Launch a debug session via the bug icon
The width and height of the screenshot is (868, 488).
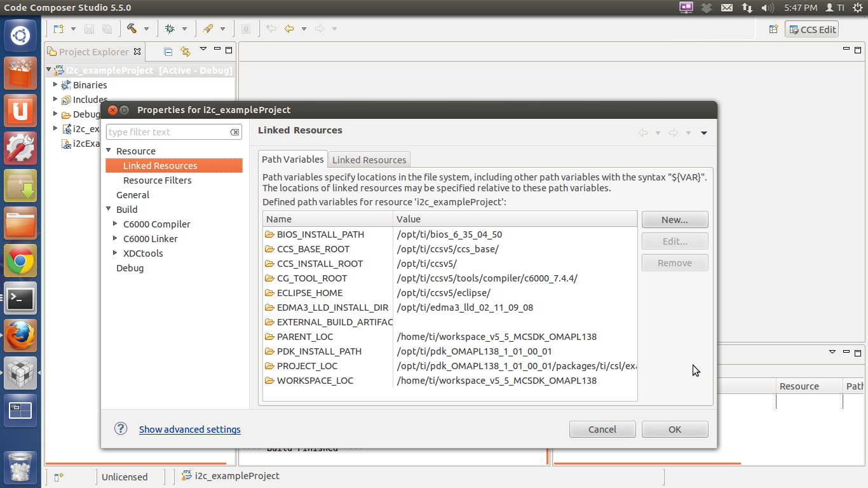[170, 29]
